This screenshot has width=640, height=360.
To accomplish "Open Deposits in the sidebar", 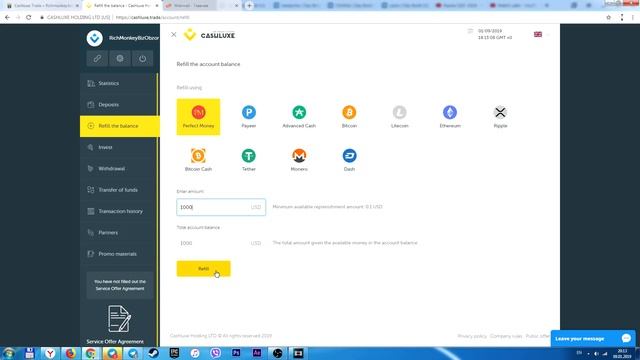I will [x=118, y=104].
